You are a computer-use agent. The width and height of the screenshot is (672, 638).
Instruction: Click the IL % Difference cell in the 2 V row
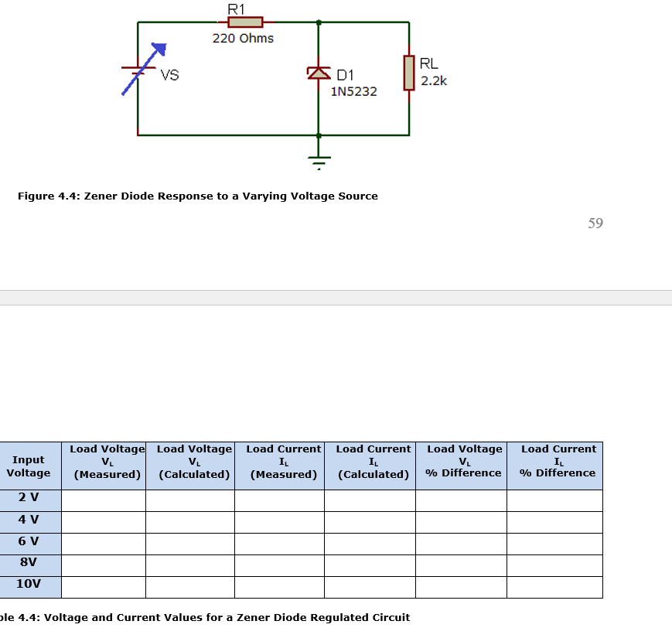click(555, 500)
